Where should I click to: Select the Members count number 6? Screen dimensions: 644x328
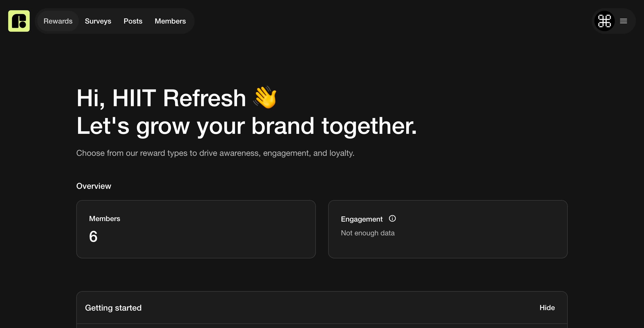93,236
